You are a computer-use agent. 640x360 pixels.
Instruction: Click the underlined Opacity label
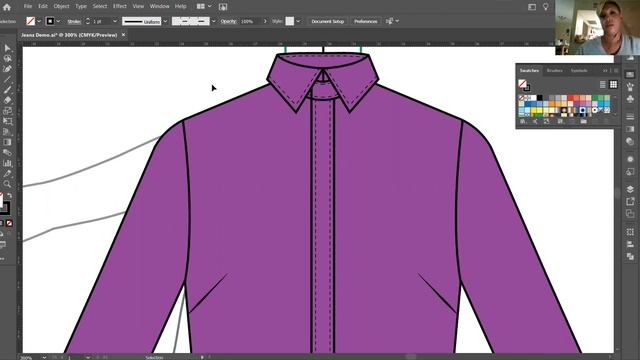tap(229, 21)
